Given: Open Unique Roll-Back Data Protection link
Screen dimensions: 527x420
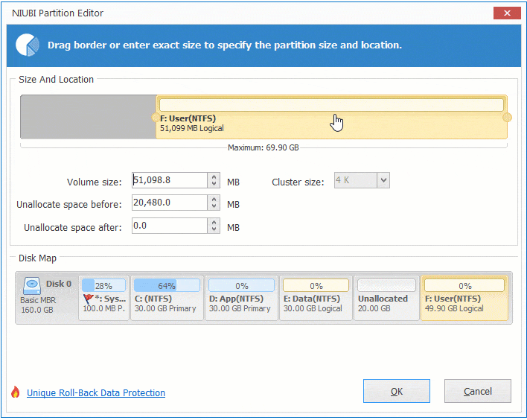Looking at the screenshot, I should 96,393.
